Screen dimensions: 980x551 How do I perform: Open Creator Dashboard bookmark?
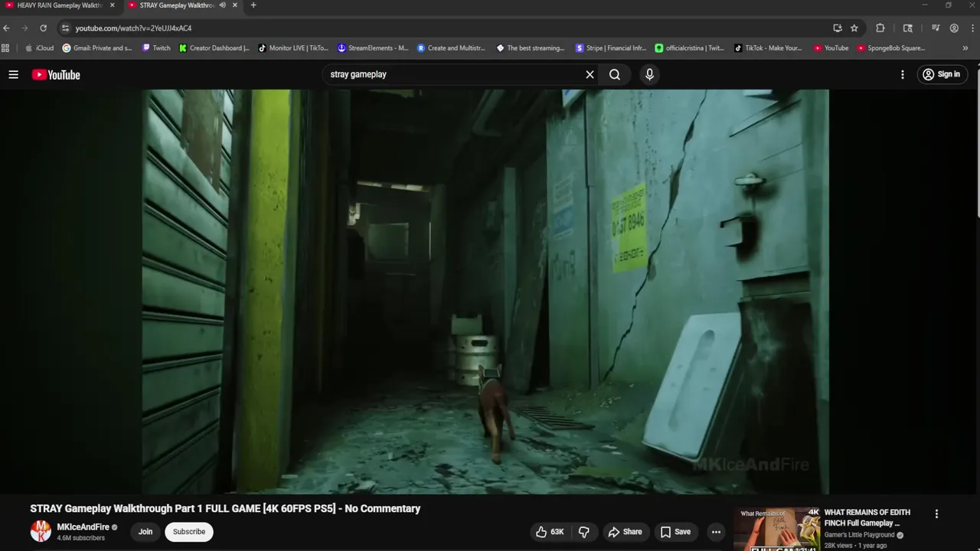(x=214, y=48)
